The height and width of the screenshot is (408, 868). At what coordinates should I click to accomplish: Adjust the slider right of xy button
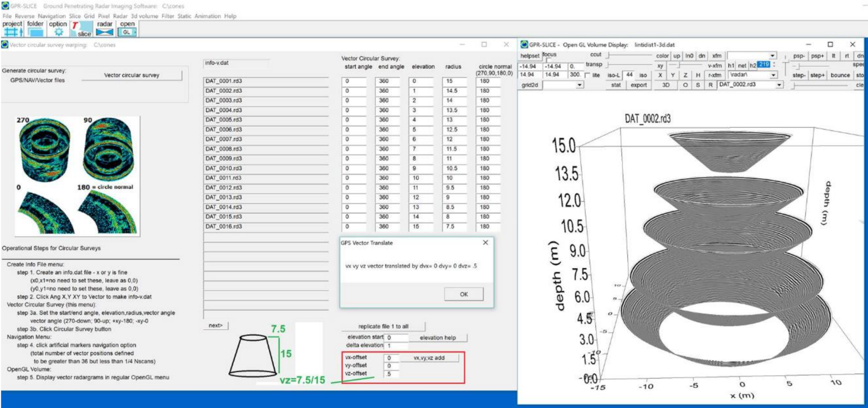686,65
